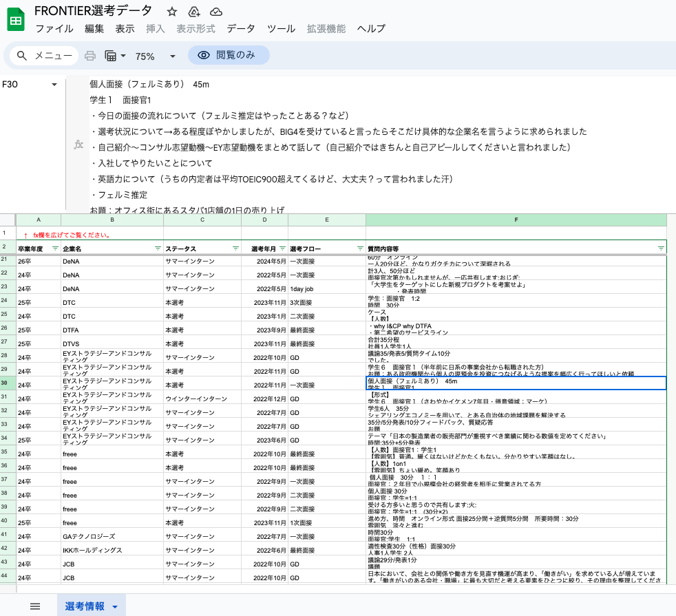Image resolution: width=676 pixels, height=616 pixels.
Task: Select the DTFA company cell in row 26
Action: click(112, 330)
